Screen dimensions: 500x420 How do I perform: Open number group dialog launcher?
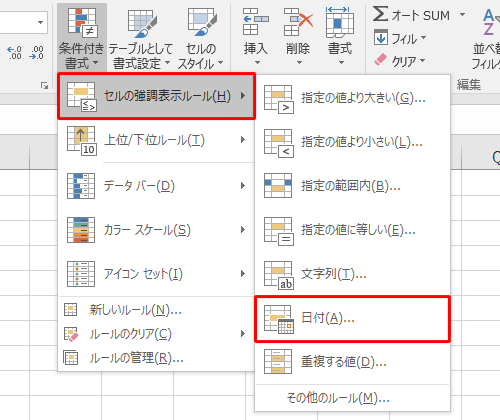click(44, 86)
